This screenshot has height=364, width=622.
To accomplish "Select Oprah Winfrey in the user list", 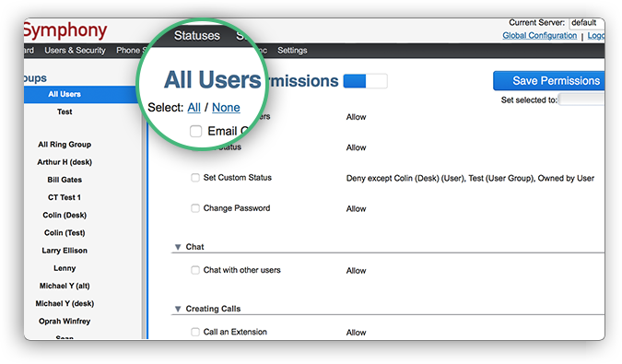I will [65, 322].
